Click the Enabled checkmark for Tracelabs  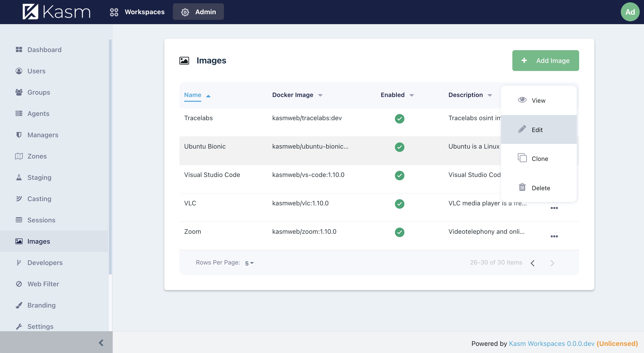[x=399, y=119]
